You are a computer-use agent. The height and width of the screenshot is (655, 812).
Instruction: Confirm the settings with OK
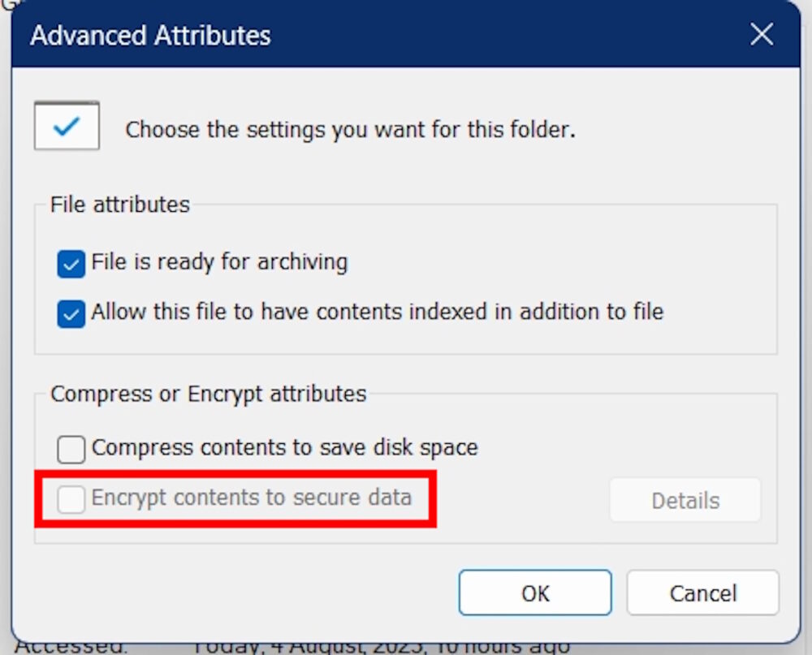[535, 593]
